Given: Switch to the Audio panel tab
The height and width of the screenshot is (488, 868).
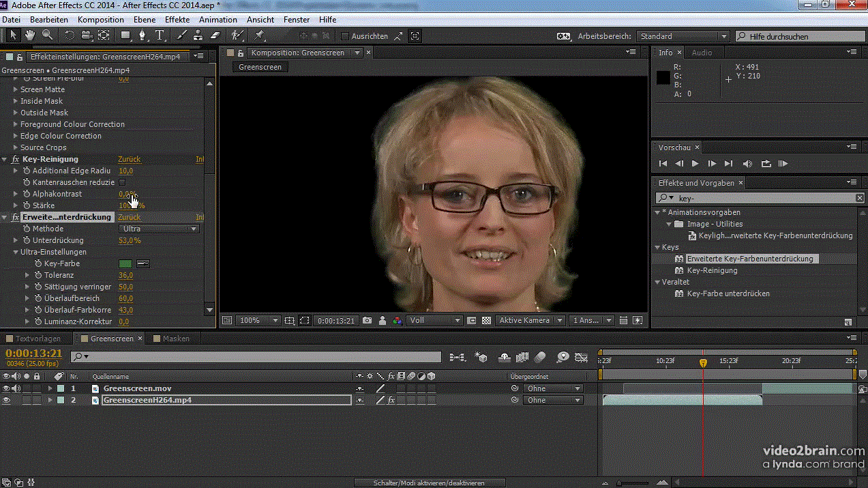Looking at the screenshot, I should 702,53.
